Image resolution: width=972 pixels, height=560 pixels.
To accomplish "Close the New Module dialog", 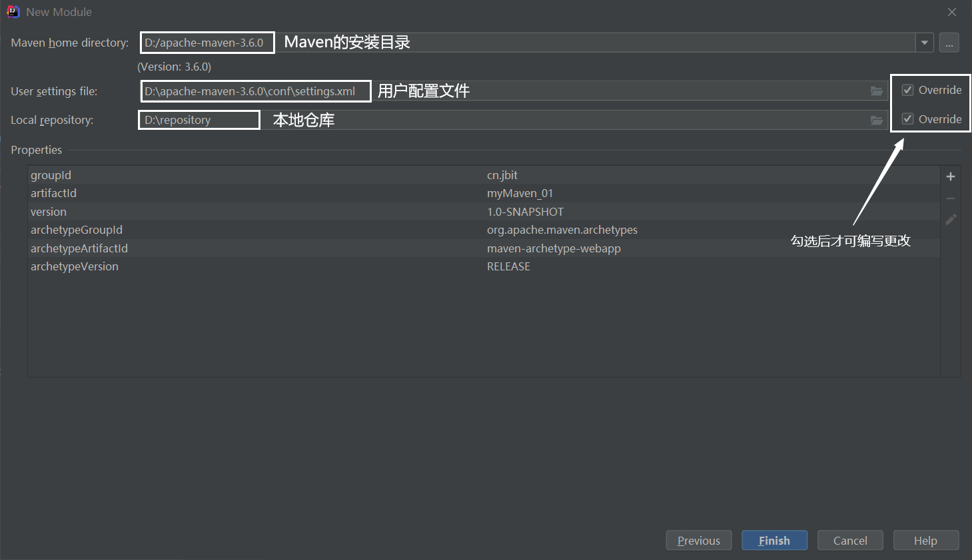I will click(x=952, y=12).
